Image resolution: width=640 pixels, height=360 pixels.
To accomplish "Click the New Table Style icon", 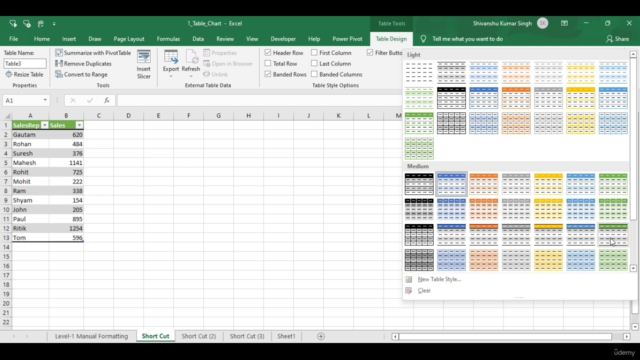I will (x=409, y=279).
